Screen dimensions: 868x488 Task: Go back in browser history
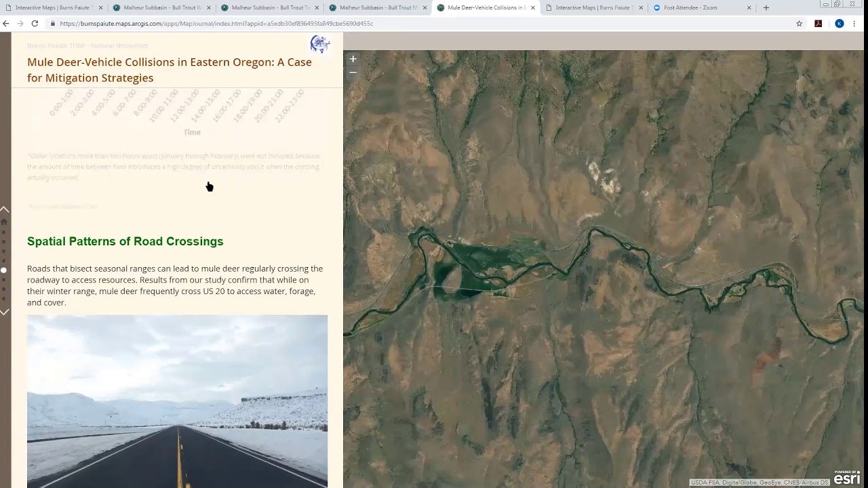click(6, 23)
